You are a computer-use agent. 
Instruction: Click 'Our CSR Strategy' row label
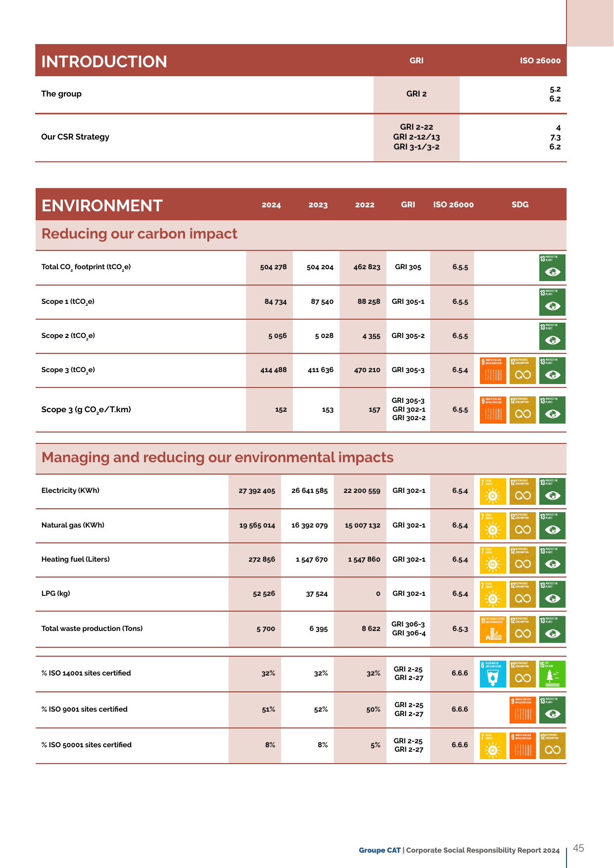(75, 137)
